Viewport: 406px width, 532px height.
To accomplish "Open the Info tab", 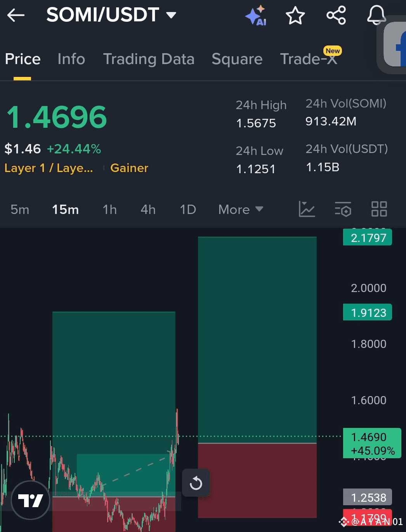I will point(71,59).
